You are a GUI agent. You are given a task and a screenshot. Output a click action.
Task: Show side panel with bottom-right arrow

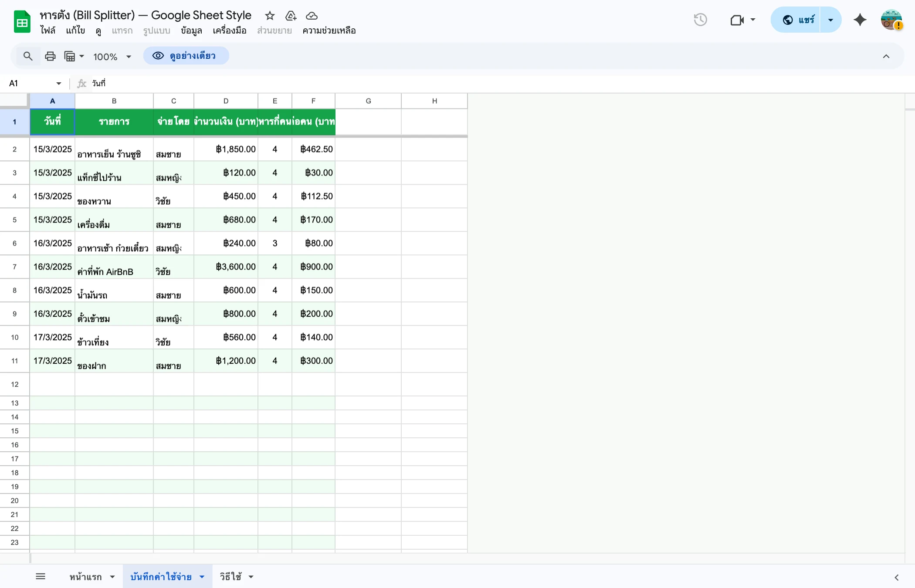896,577
